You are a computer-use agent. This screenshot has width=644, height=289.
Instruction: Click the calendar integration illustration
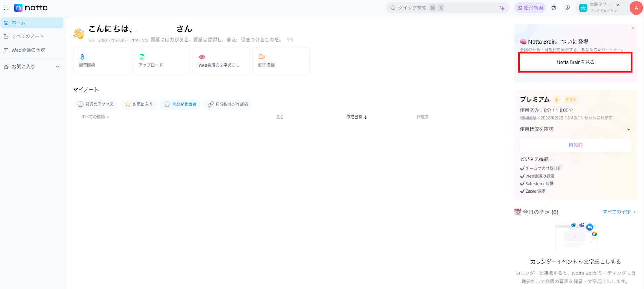pos(576,237)
